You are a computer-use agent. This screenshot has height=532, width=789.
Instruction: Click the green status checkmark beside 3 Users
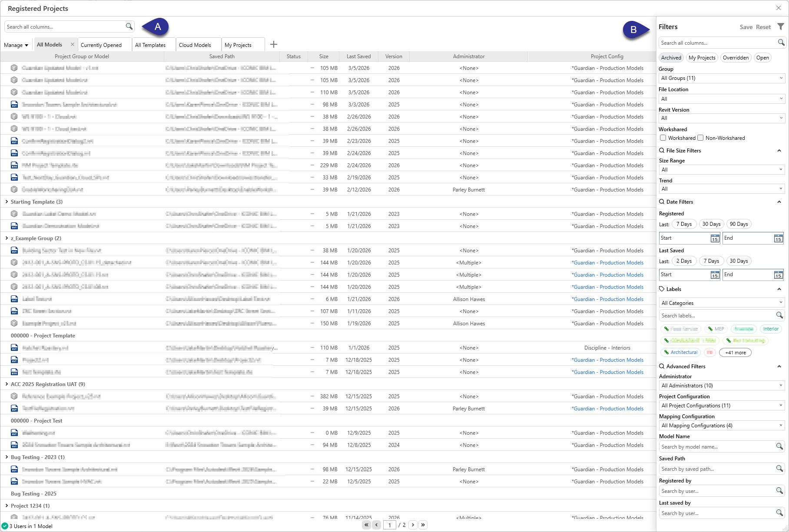pyautogui.click(x=5, y=526)
